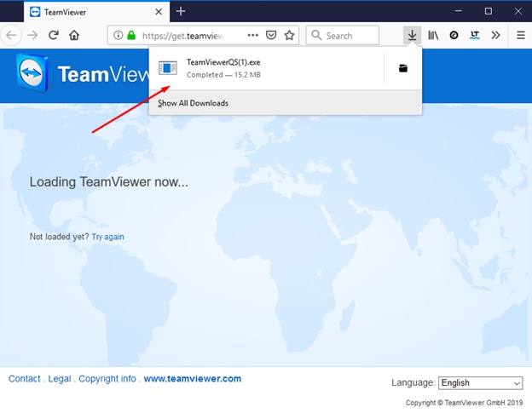Open the Library toolbar button

[x=433, y=35]
